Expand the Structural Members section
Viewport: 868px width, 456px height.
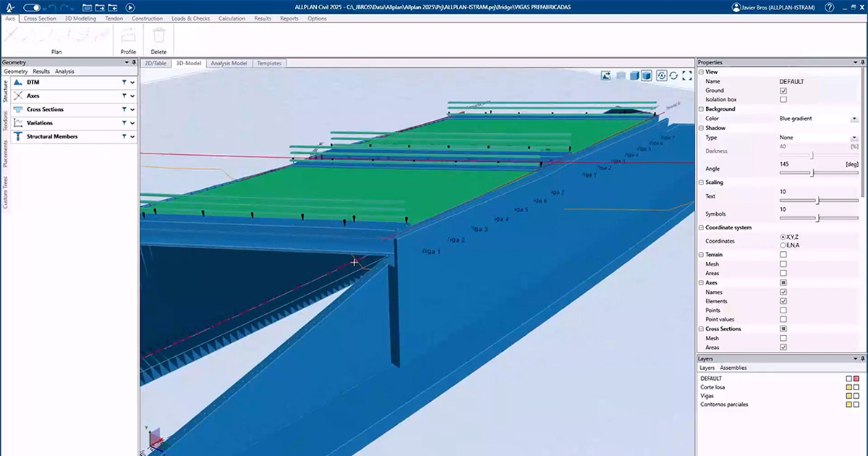pyautogui.click(x=132, y=137)
